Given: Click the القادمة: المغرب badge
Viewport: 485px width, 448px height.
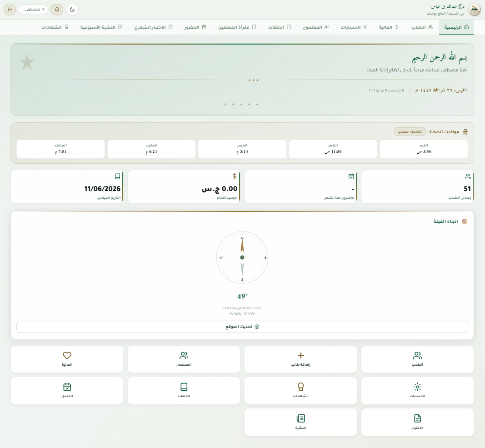Looking at the screenshot, I should pos(410,132).
